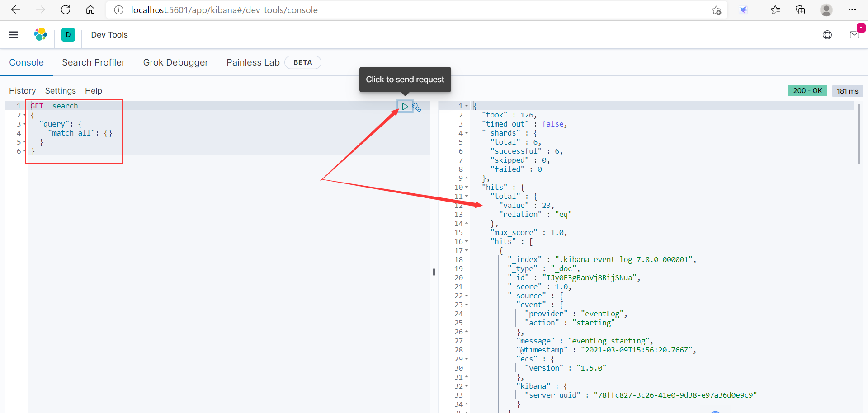Switch to the Search Profiler tab

click(93, 62)
